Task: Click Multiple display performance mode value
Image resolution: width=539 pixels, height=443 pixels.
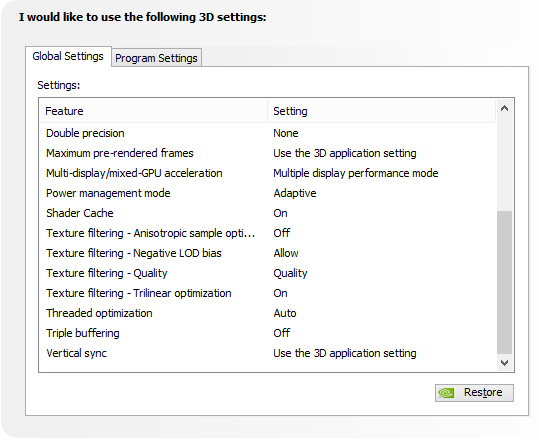Action: (x=356, y=173)
